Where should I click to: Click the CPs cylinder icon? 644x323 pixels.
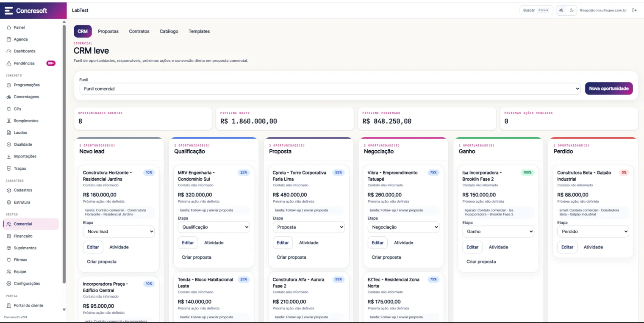(9, 109)
